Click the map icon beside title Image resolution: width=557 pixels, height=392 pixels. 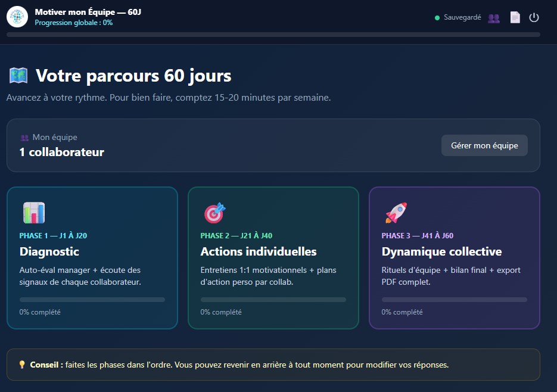click(x=18, y=75)
